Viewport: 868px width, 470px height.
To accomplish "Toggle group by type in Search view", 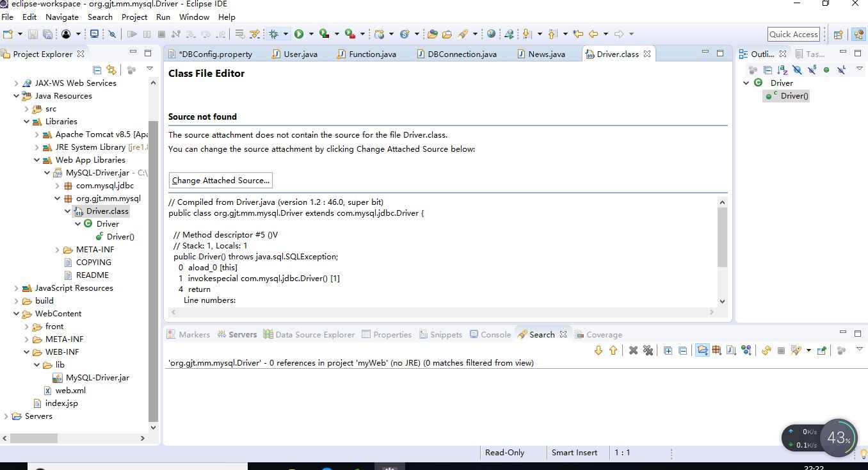I will [x=746, y=350].
